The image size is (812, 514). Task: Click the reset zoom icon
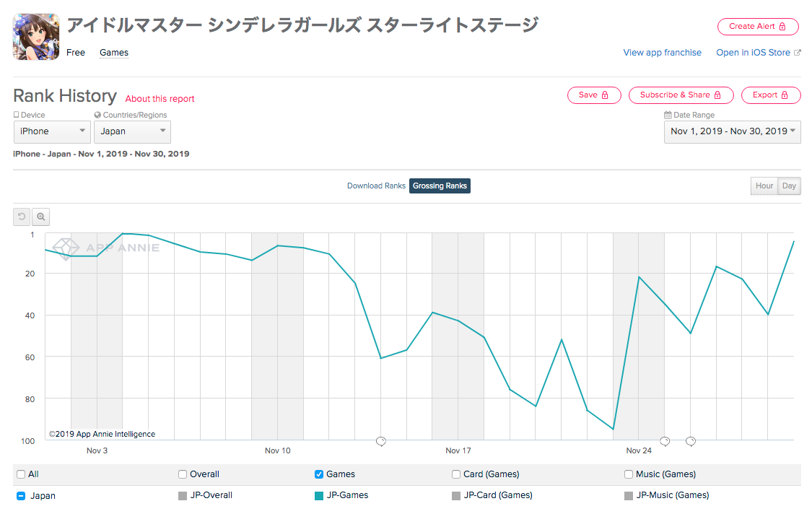[22, 217]
